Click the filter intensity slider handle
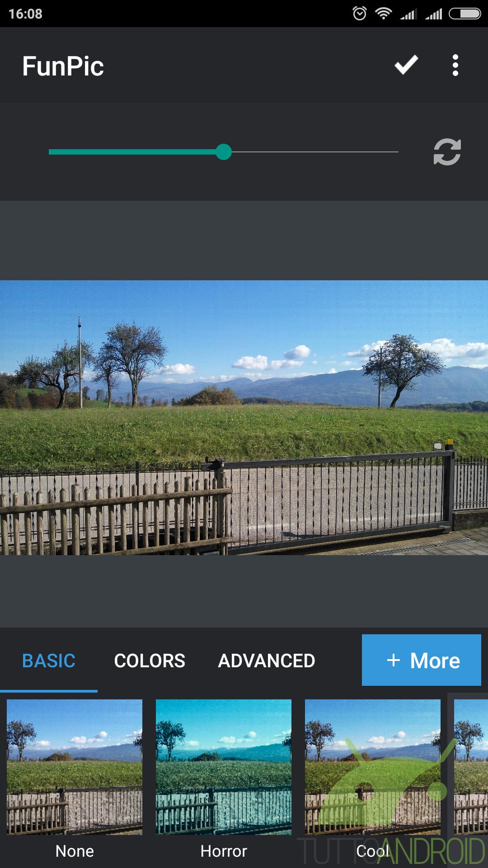This screenshot has height=868, width=488. point(223,152)
